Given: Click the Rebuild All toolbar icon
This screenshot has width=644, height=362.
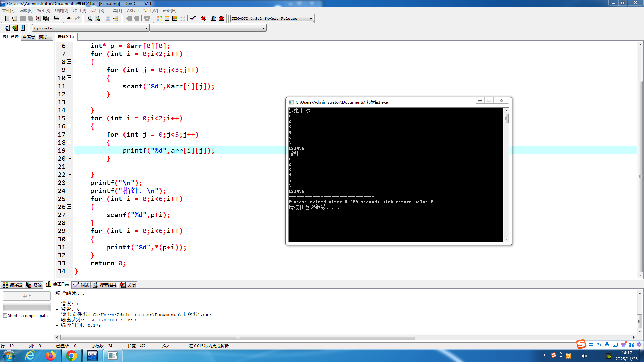Looking at the screenshot, I should click(183, 18).
